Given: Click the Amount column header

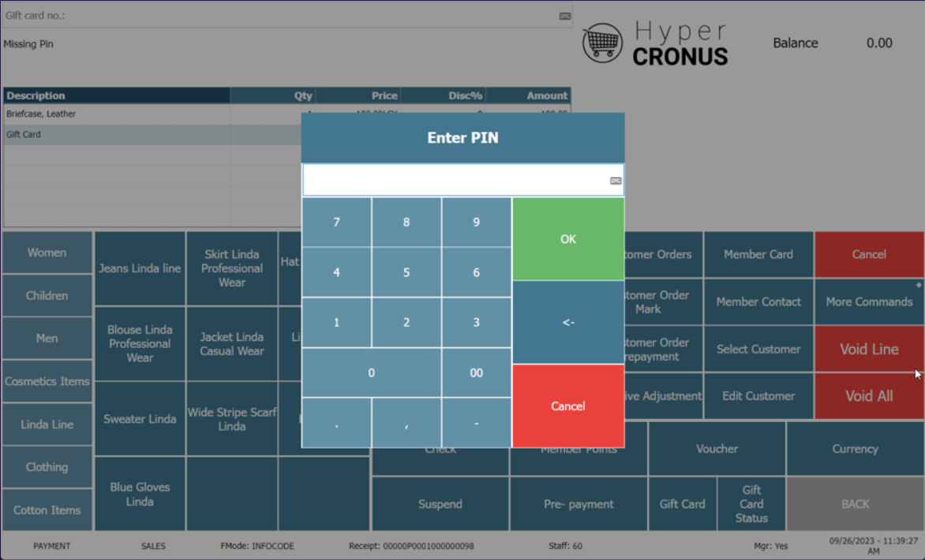Looking at the screenshot, I should pos(528,95).
